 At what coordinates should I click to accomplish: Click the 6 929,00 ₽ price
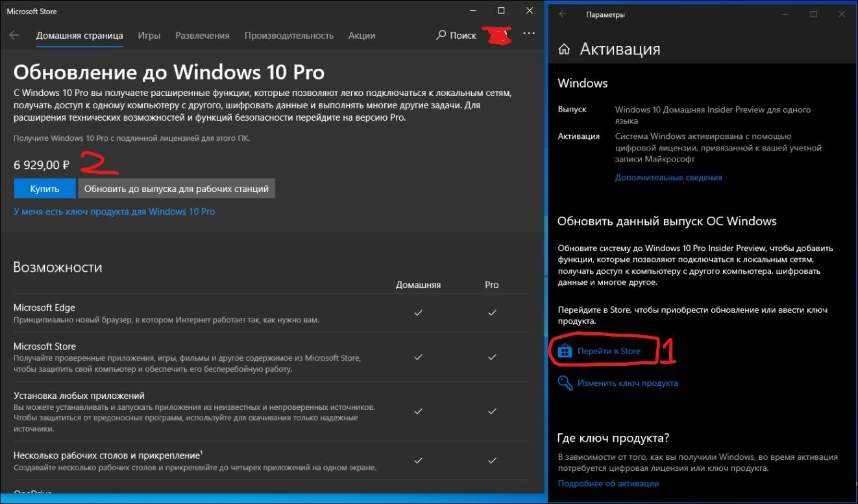click(x=42, y=165)
